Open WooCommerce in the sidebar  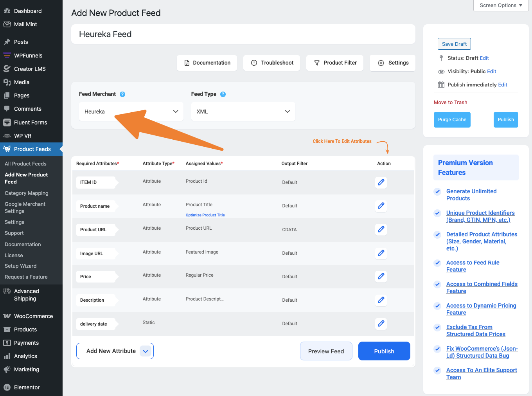point(33,316)
